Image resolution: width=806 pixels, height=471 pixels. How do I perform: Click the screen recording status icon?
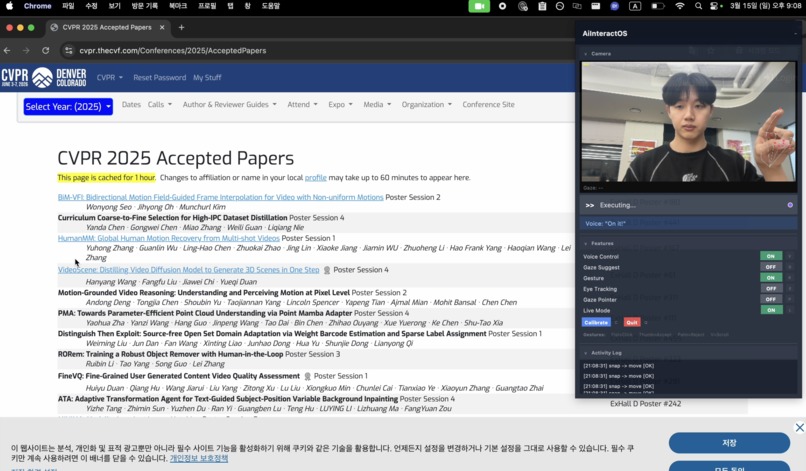click(502, 6)
